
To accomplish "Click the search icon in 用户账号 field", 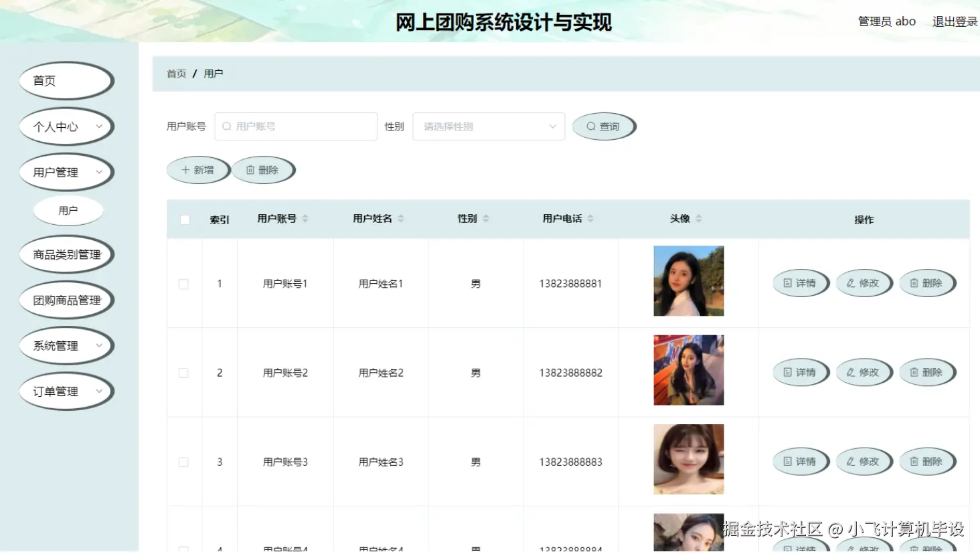I will (227, 126).
